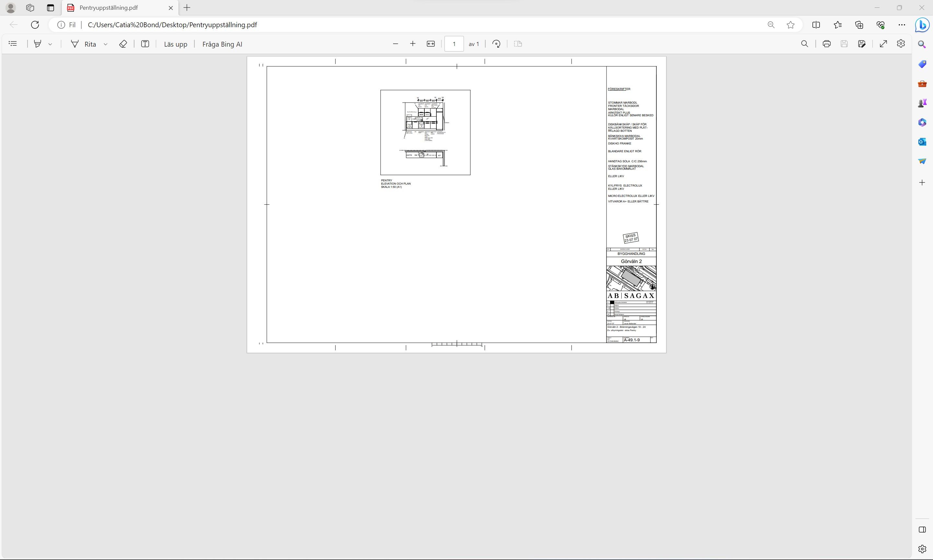Screen dimensions: 933x560
Task: Open Fråga Bing AI
Action: [222, 44]
